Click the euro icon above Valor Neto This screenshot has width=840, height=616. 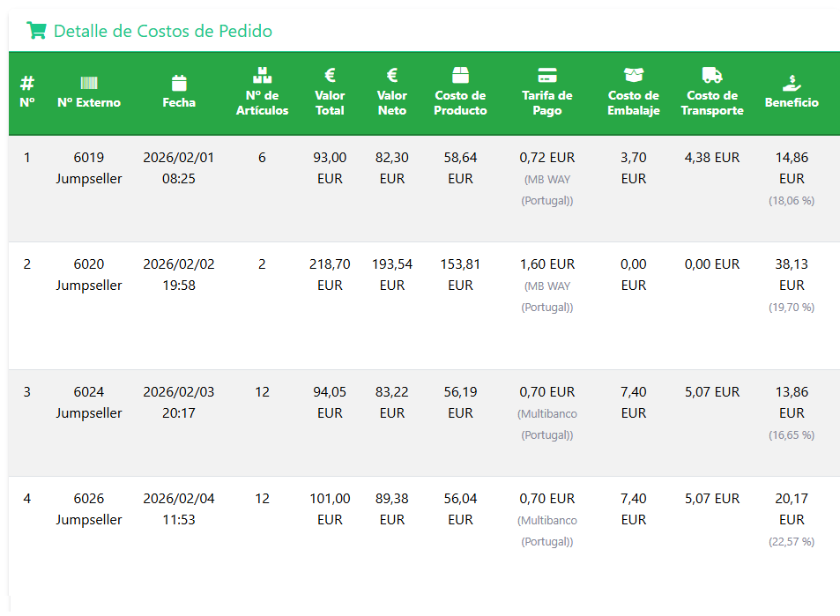(392, 75)
